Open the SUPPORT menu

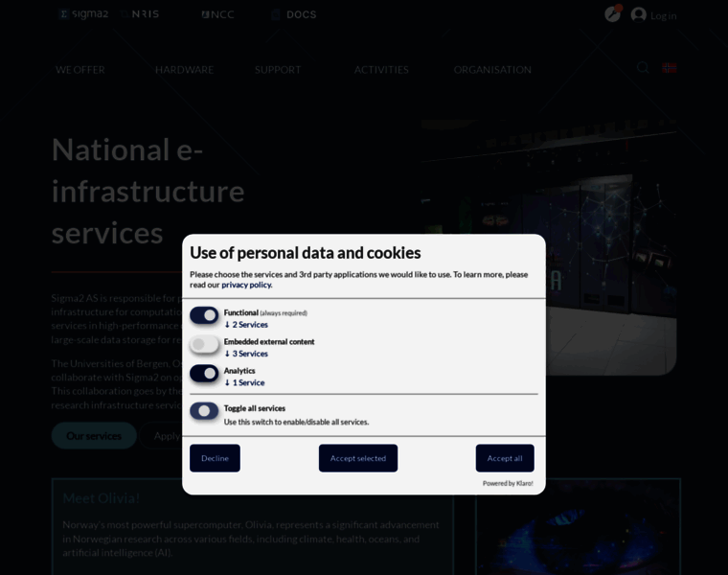coord(278,69)
